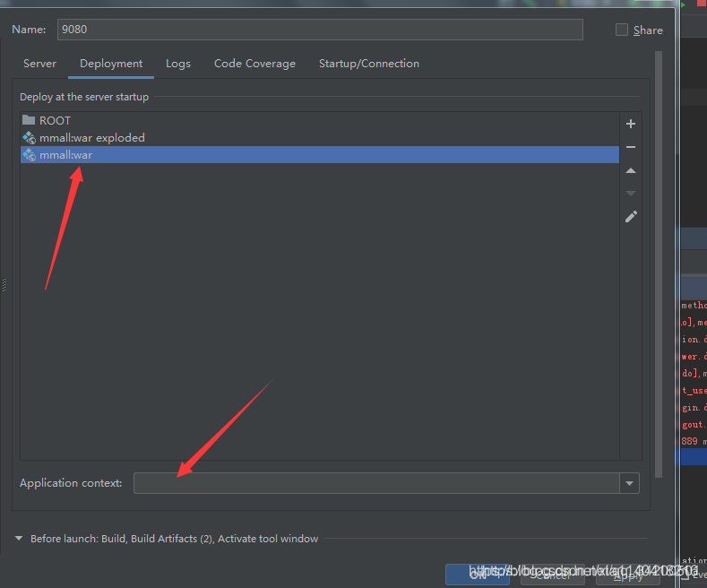707x588 pixels.
Task: Select the Deployment tab
Action: 111,64
